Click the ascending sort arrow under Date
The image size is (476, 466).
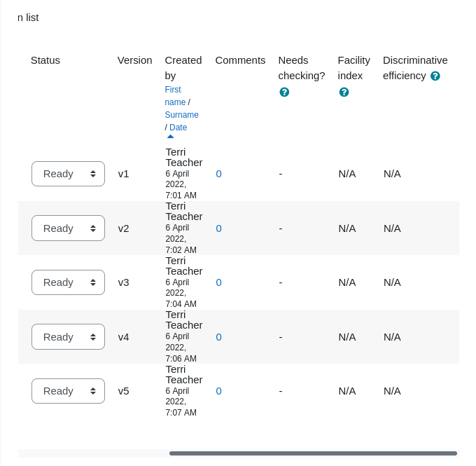[170, 137]
